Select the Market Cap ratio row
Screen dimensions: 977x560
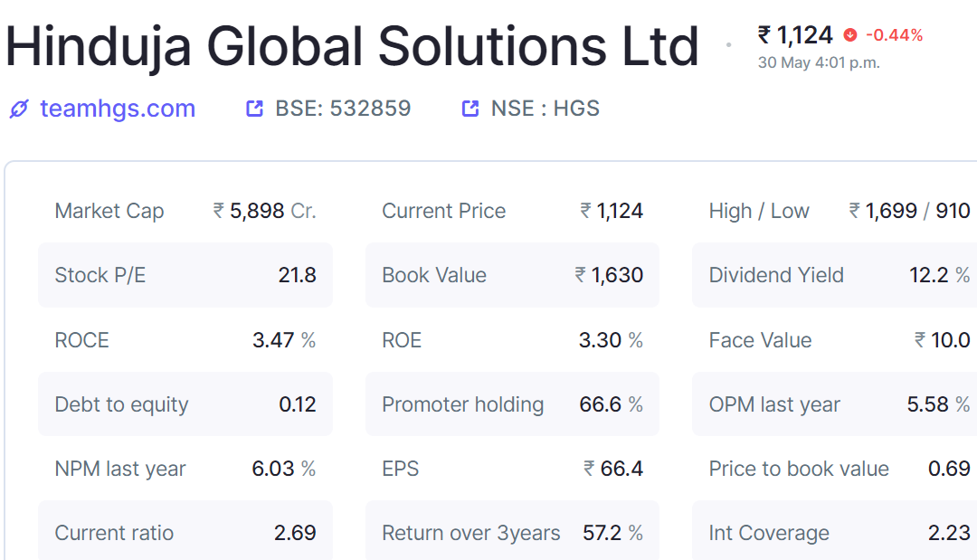[185, 211]
